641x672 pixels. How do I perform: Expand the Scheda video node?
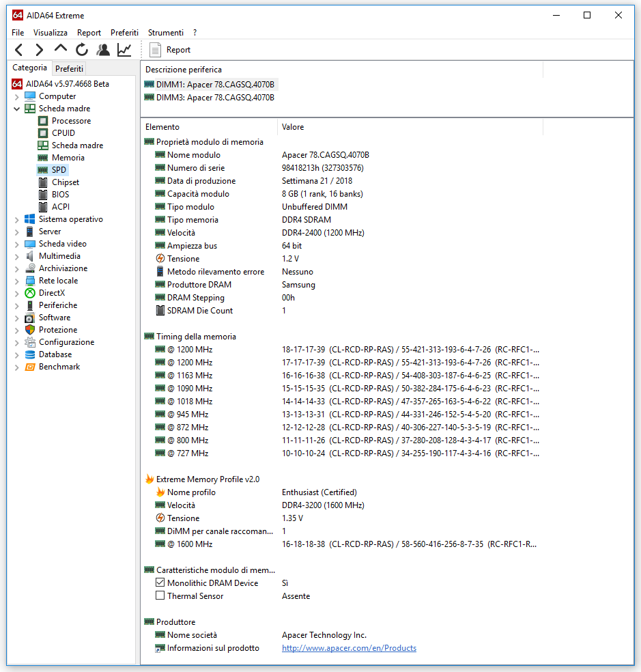16,244
